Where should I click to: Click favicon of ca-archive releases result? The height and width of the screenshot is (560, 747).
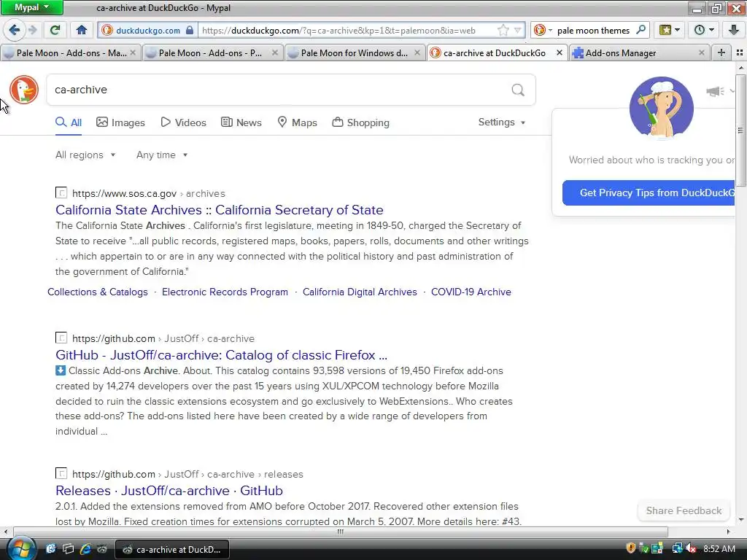click(x=61, y=474)
